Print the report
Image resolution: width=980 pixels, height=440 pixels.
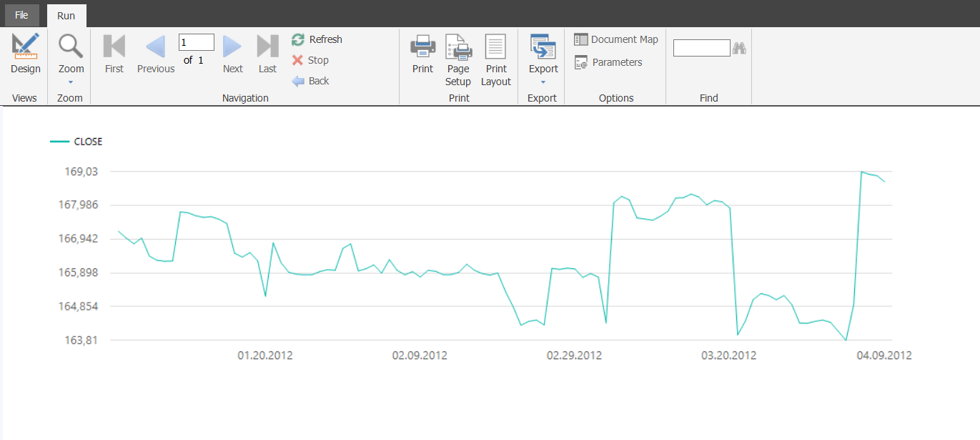[422, 54]
